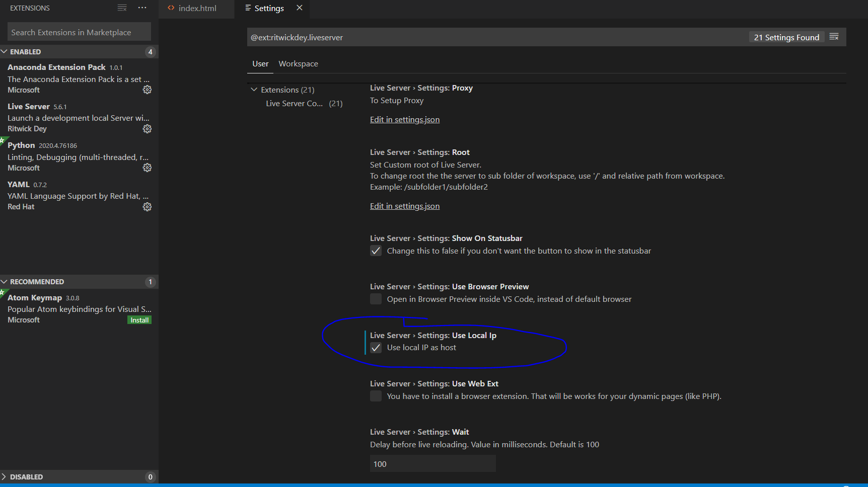Switch to index.html editor tab
The image size is (868, 487).
197,9
